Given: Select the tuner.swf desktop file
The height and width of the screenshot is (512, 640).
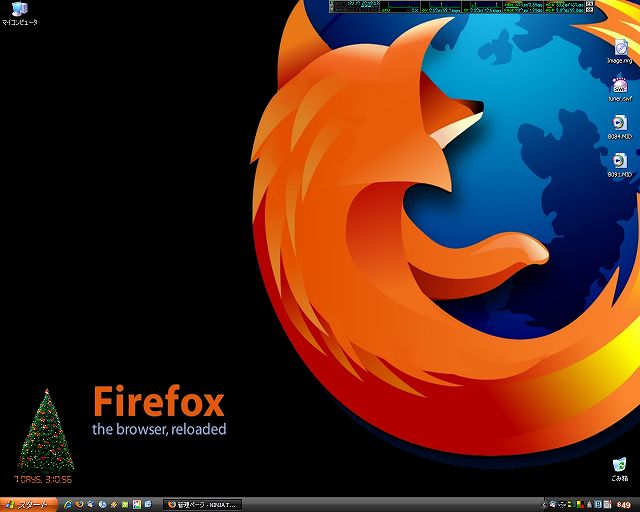Looking at the screenshot, I should pos(620,90).
